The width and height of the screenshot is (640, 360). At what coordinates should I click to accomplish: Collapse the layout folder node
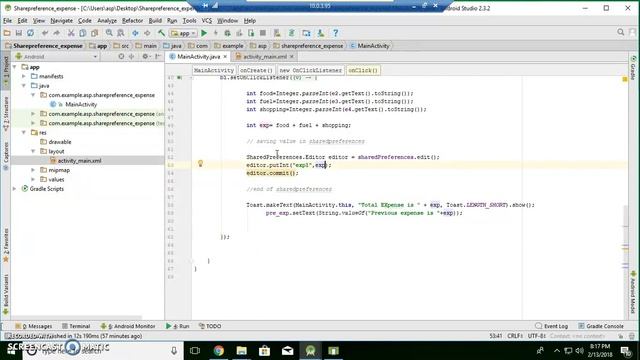pos(33,151)
